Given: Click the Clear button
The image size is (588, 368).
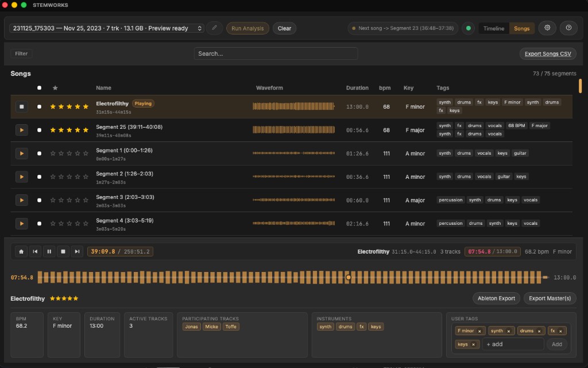Looking at the screenshot, I should tap(284, 28).
